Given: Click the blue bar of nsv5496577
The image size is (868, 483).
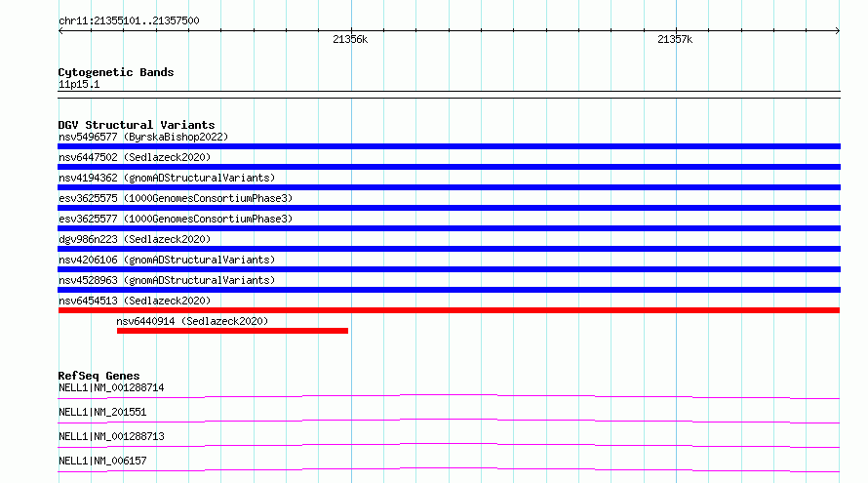Looking at the screenshot, I should 449,146.
